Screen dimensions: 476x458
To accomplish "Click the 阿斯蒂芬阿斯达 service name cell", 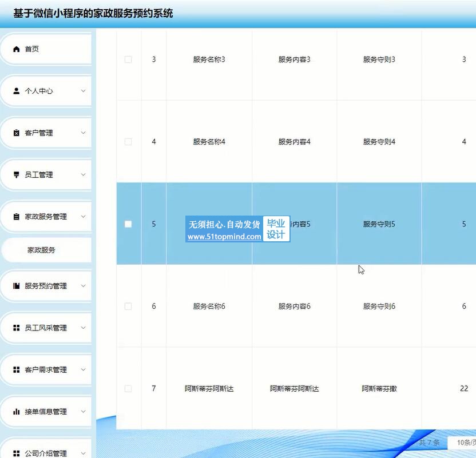I will 209,389.
